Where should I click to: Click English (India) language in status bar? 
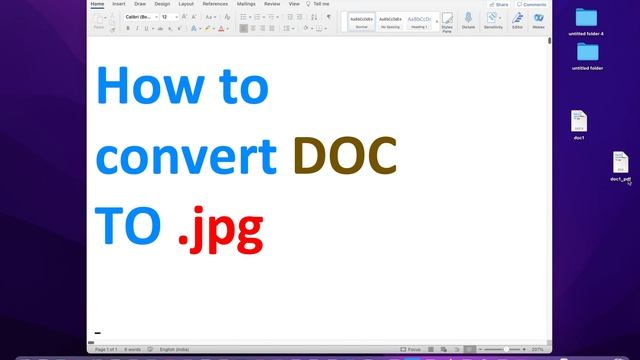pos(174,349)
